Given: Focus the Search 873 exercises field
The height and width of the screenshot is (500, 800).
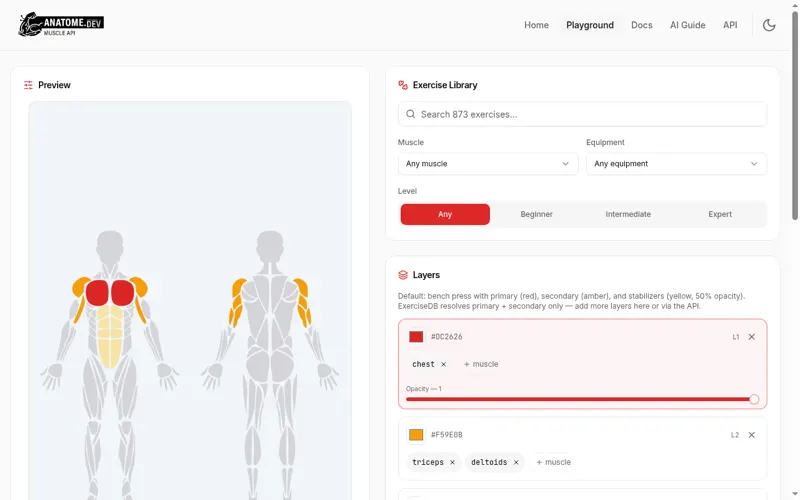Looking at the screenshot, I should [x=582, y=114].
